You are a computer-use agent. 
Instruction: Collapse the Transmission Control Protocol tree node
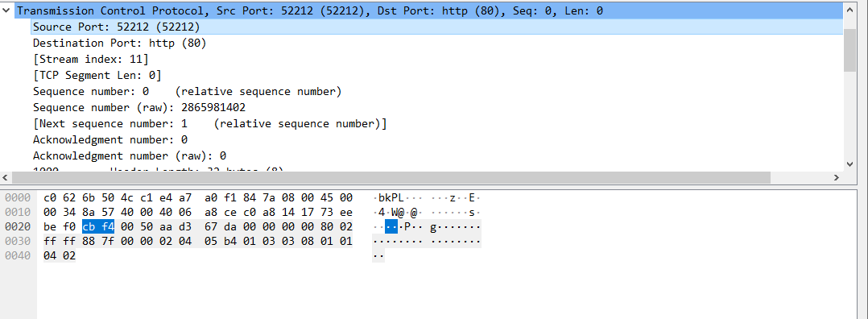coord(6,10)
